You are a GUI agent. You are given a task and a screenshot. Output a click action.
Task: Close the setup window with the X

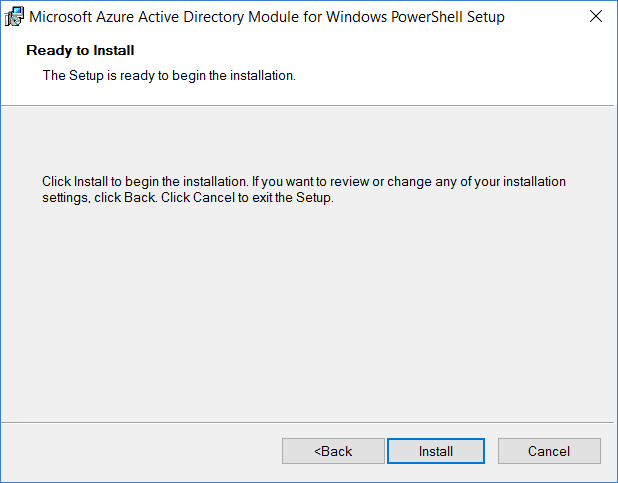click(x=596, y=16)
